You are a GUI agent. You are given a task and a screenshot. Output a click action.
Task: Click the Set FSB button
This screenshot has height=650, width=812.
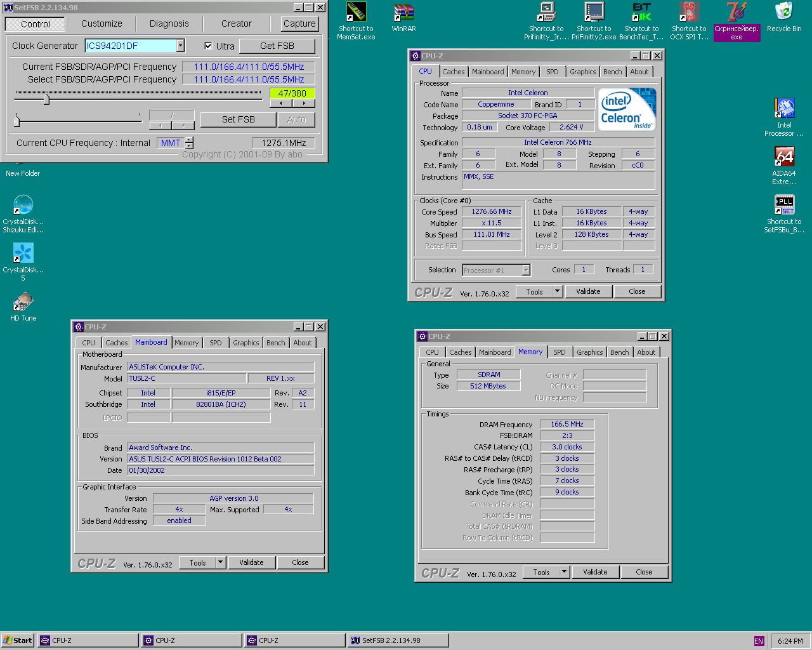click(x=238, y=119)
